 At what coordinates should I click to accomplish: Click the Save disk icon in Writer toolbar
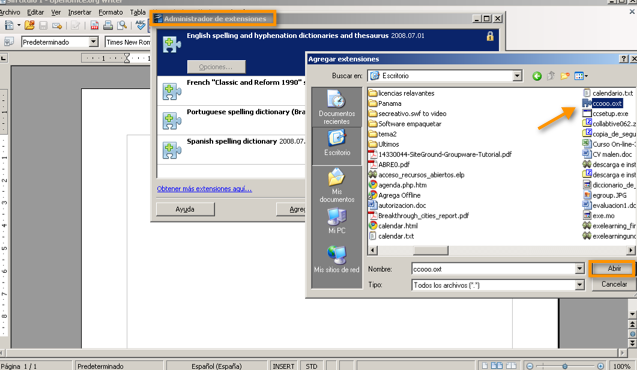(x=43, y=26)
